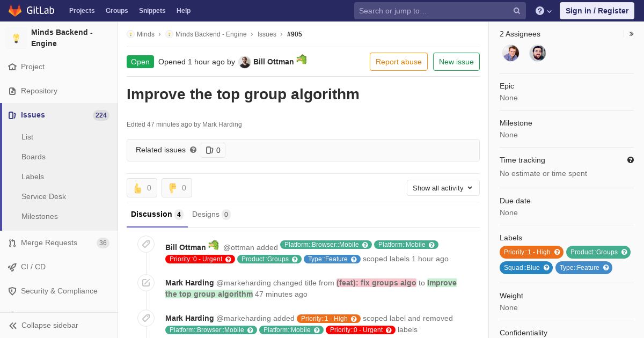The width and height of the screenshot is (644, 338).
Task: Focus the Search or jump to field
Action: click(x=440, y=11)
